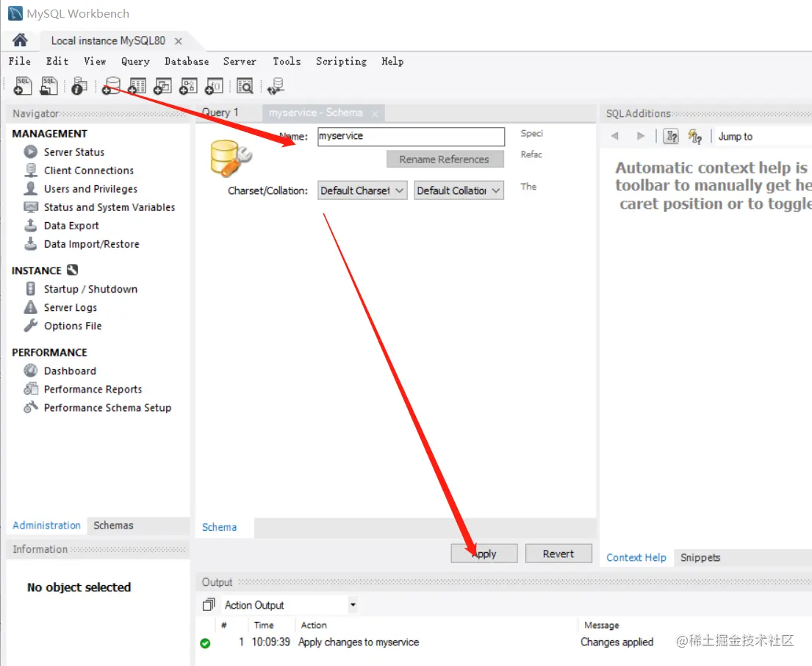Open the Default Collation dropdown
Screen dimensions: 812x666
tap(459, 190)
